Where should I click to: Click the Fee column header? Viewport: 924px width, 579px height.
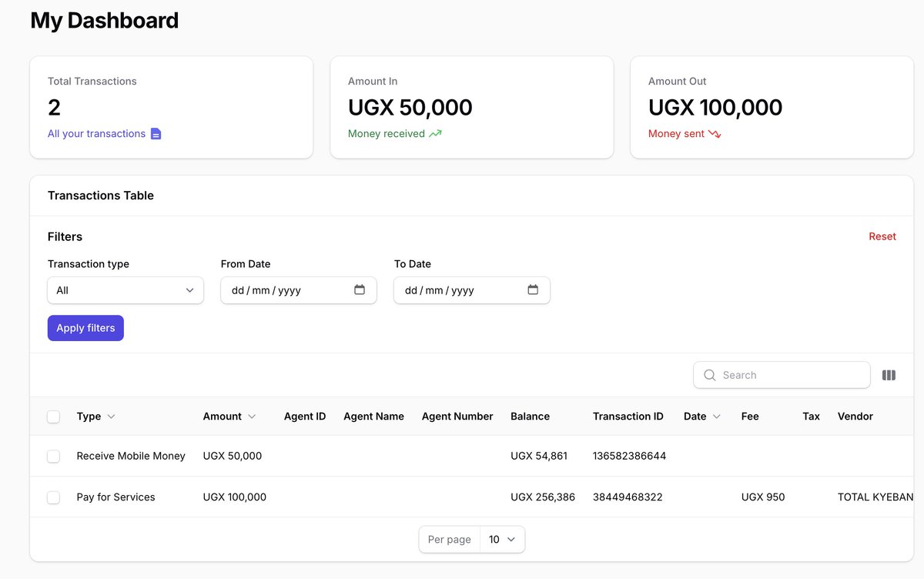[750, 417]
